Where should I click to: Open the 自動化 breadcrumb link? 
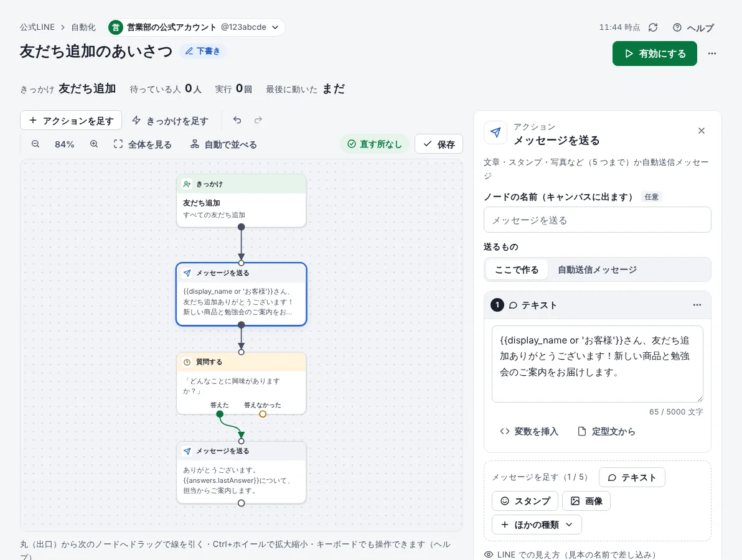click(83, 27)
